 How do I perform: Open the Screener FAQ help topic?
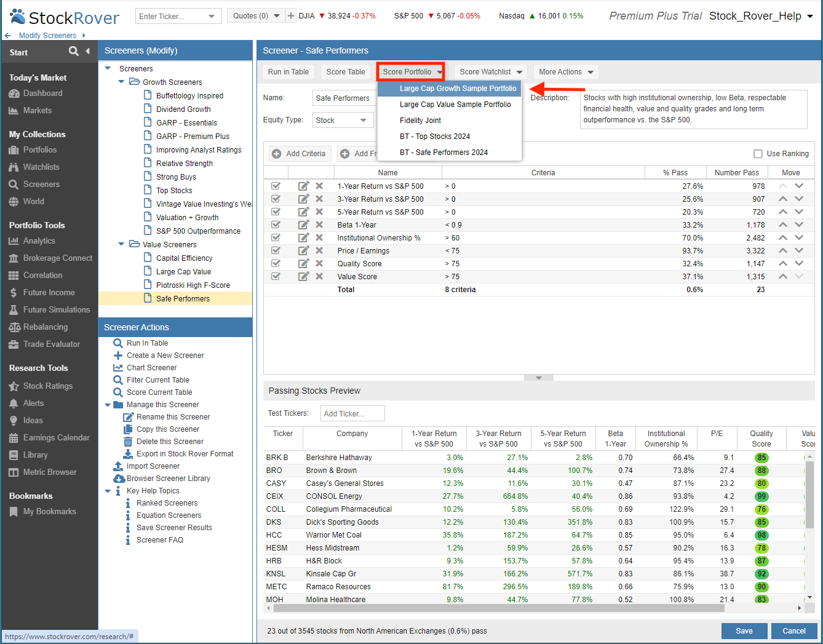coord(160,540)
